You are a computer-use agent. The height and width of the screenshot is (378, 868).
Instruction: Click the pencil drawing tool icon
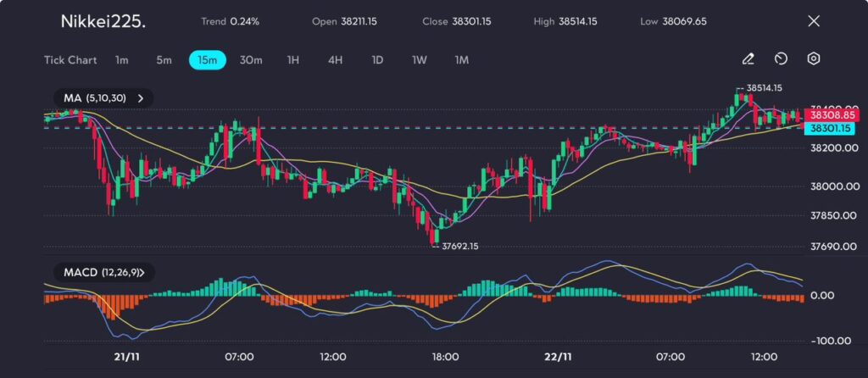pos(748,59)
